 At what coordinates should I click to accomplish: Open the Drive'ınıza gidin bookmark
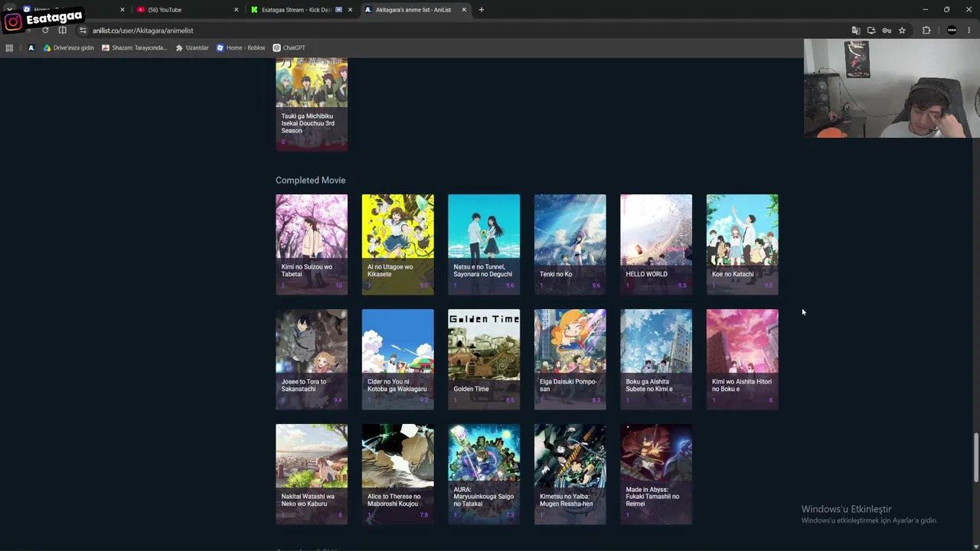(69, 47)
